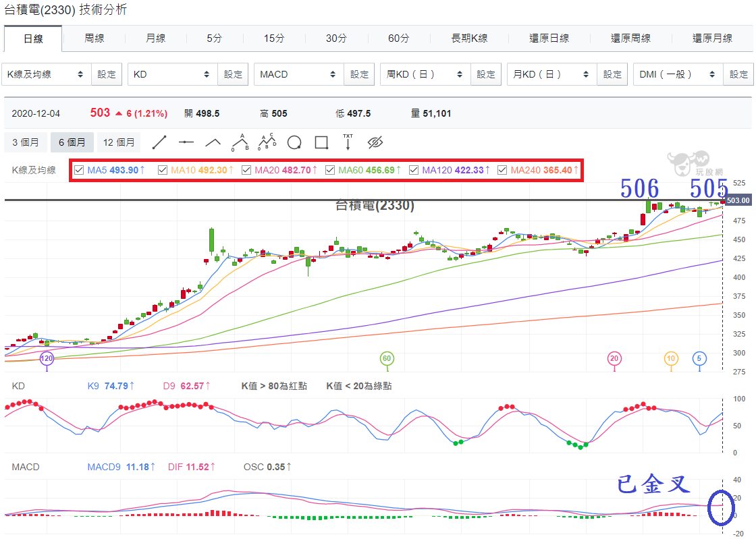Open the 月KD(日) indicator dropdown
Screen dimensions: 756x539
[x=552, y=74]
